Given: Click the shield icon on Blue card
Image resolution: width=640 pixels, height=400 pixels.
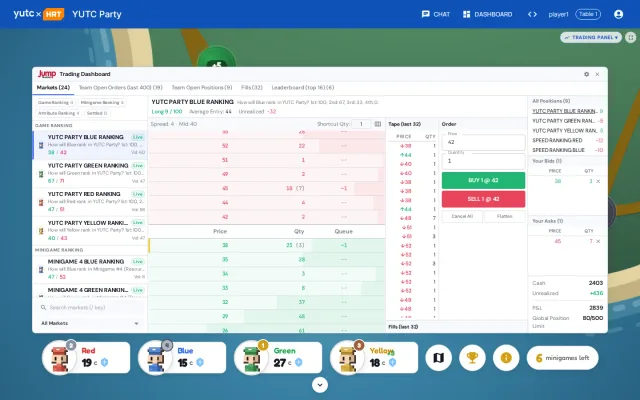Looking at the screenshot, I should pyautogui.click(x=200, y=362).
